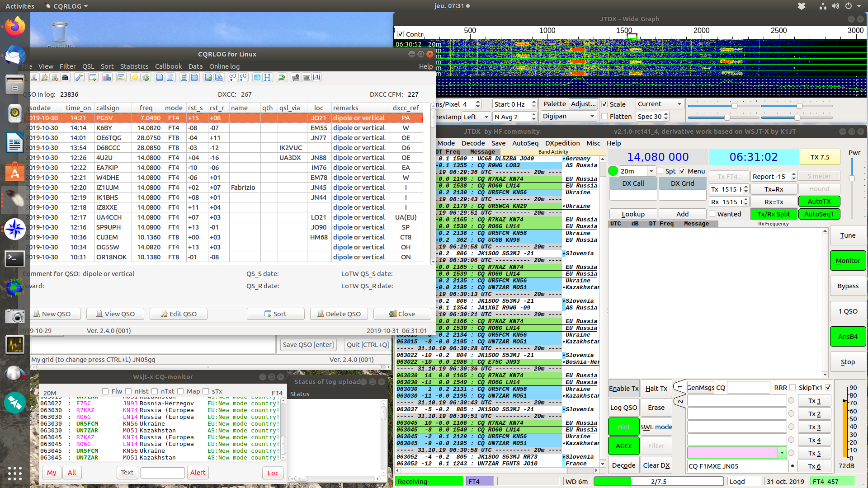Screen dimensions: 868x488
Task: Select the rotator control icon in CQRLOG toolbar
Action: click(x=282, y=77)
